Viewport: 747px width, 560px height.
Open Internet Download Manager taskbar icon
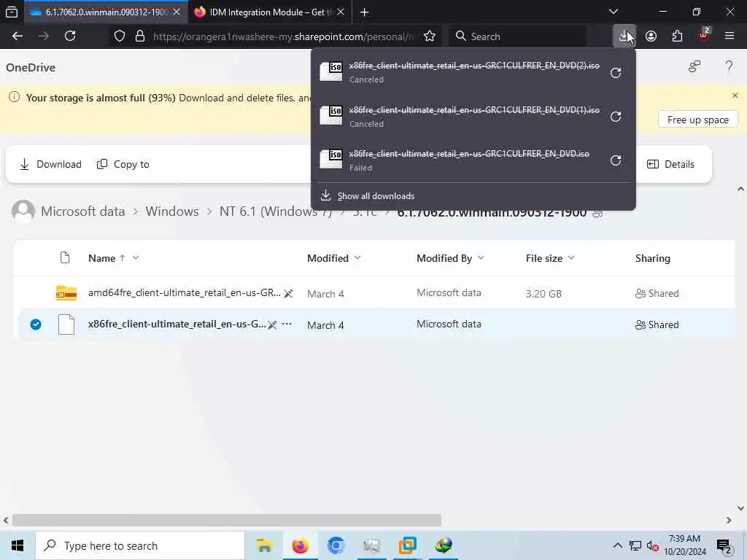coord(443,545)
